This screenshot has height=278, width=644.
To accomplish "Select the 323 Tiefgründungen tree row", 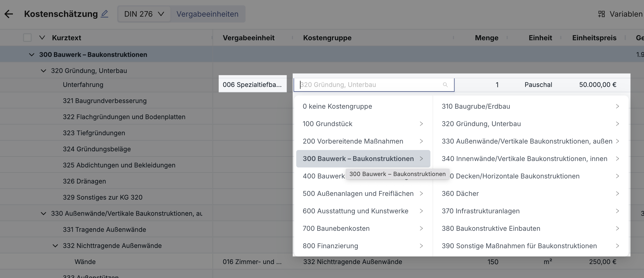I will tap(94, 133).
